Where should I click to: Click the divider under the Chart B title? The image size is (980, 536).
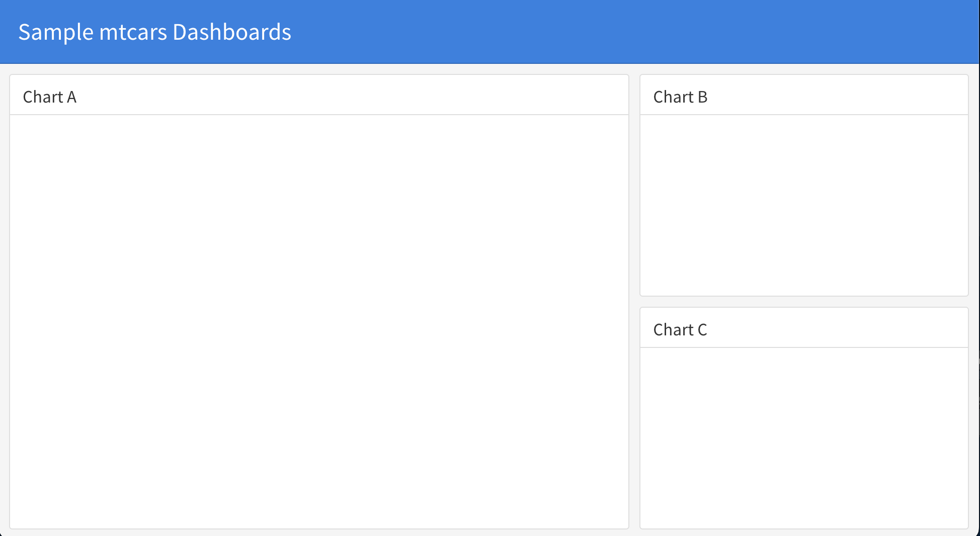[803, 115]
